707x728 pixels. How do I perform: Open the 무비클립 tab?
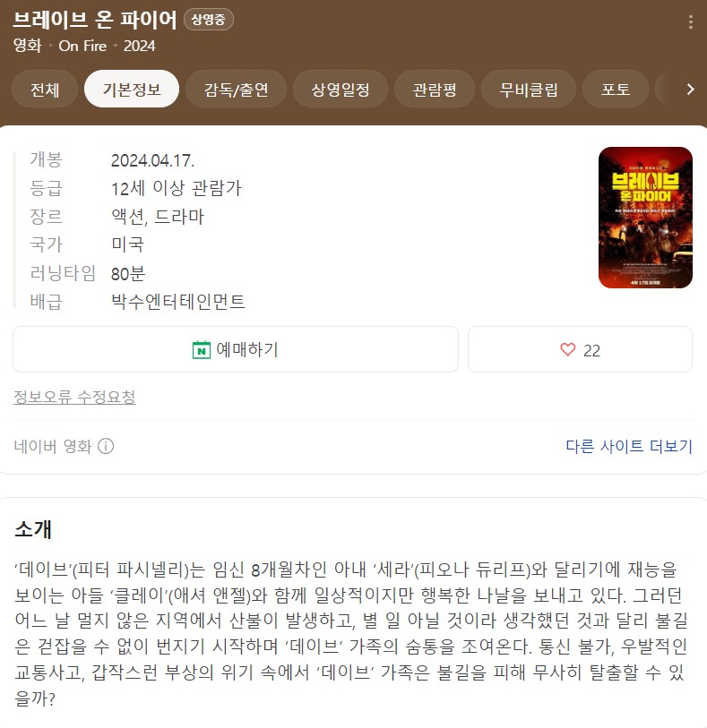(x=529, y=90)
